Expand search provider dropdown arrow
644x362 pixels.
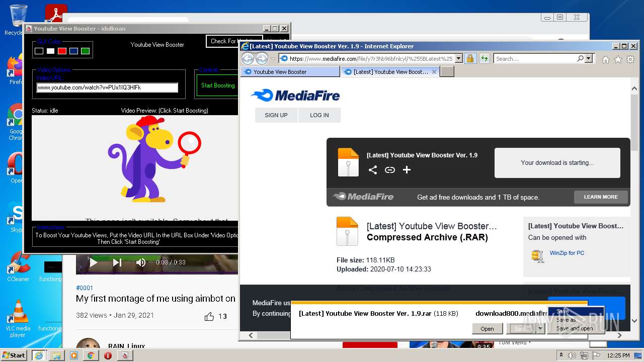[589, 59]
